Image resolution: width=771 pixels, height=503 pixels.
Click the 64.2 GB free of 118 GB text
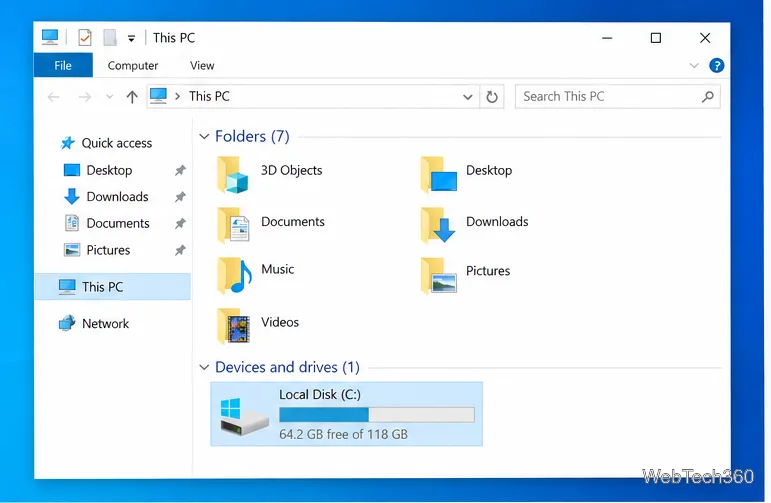[x=343, y=434]
